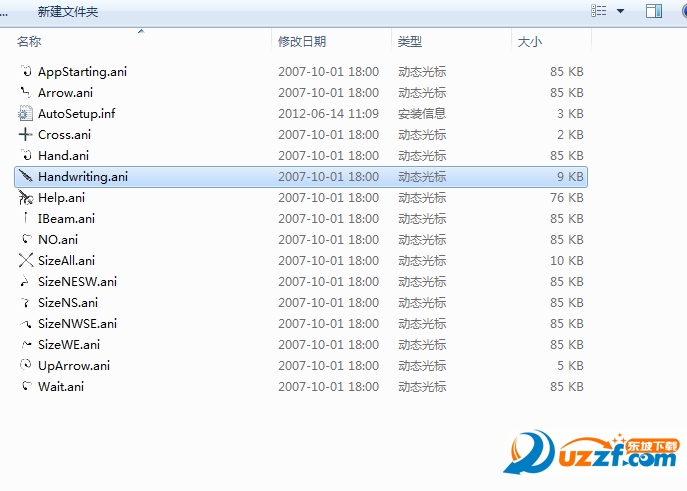Click the Wait.ani cursor icon
Image resolution: width=687 pixels, height=491 pixels.
pos(26,386)
